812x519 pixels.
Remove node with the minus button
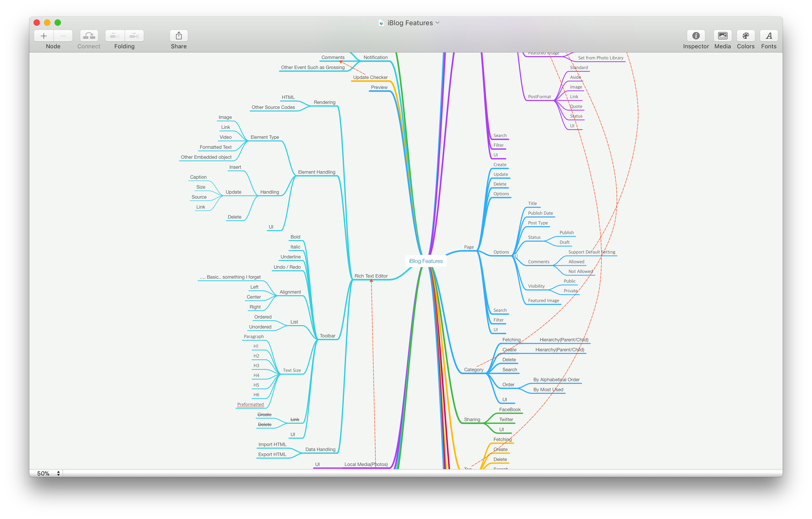tap(63, 36)
